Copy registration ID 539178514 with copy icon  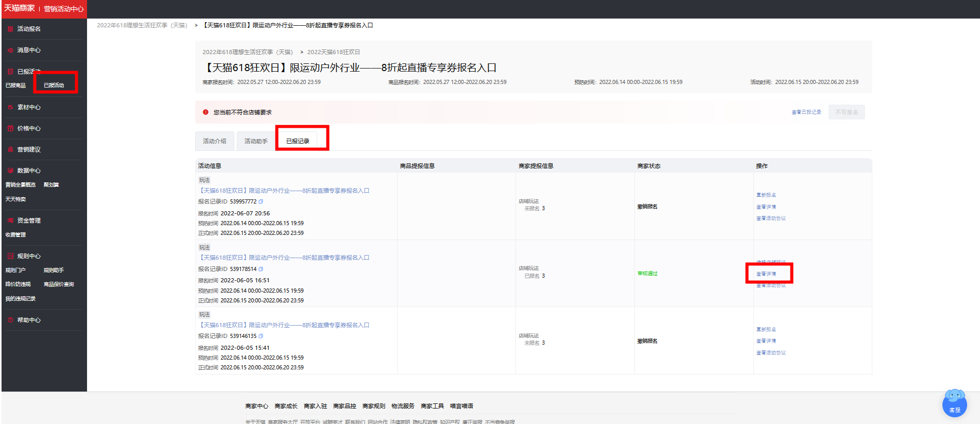[x=261, y=269]
